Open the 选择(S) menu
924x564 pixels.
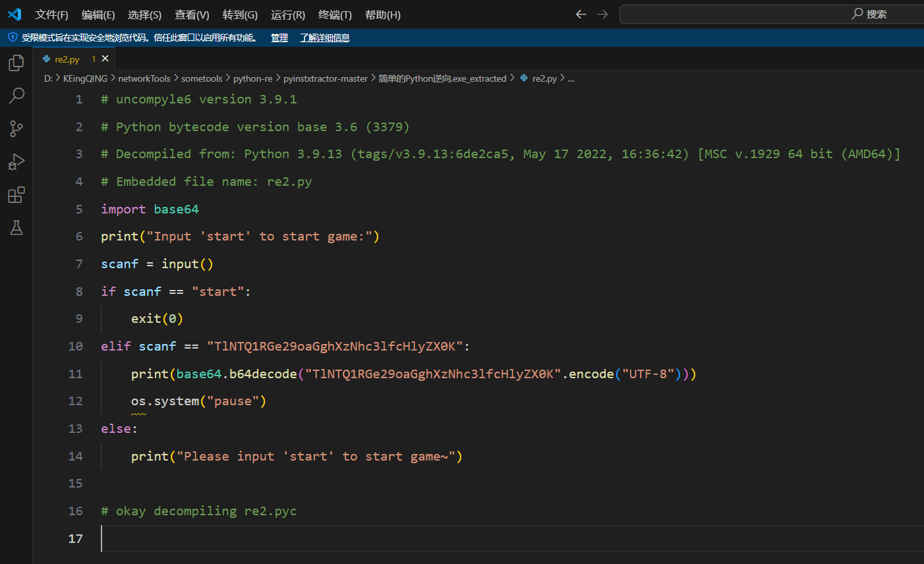click(x=144, y=14)
